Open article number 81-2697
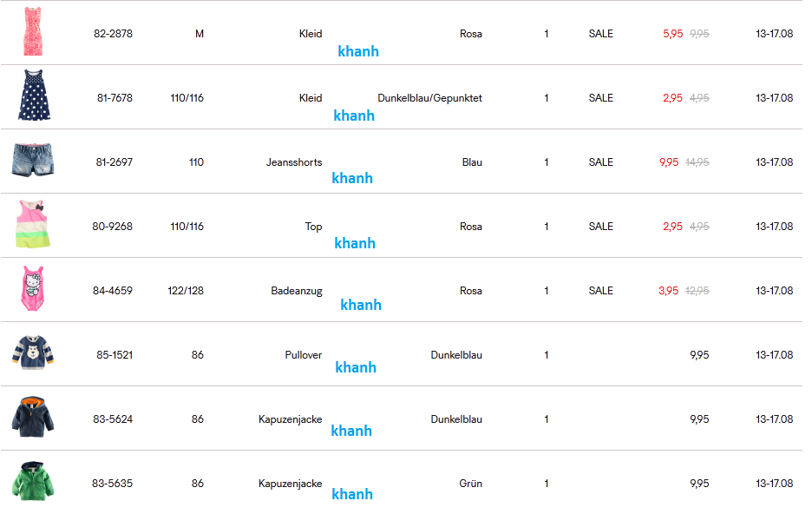Viewport: 812px width, 514px height. 114,162
